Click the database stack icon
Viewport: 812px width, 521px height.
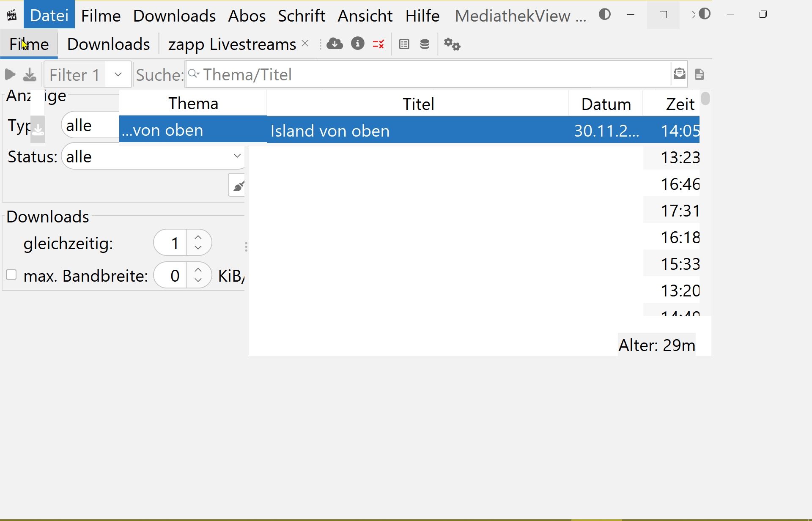tap(425, 44)
